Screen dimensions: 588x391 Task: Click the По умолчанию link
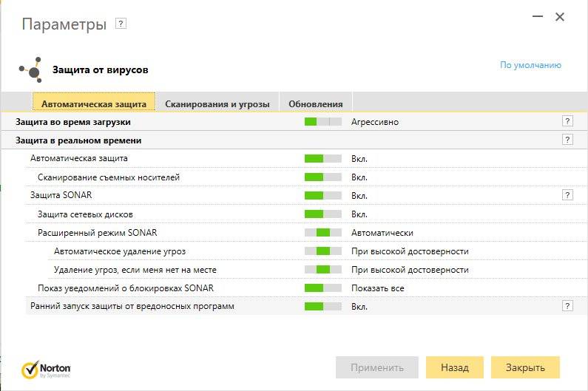coord(530,65)
